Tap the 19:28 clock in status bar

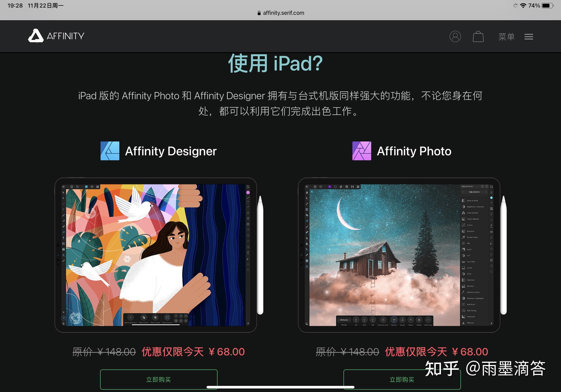coord(15,5)
